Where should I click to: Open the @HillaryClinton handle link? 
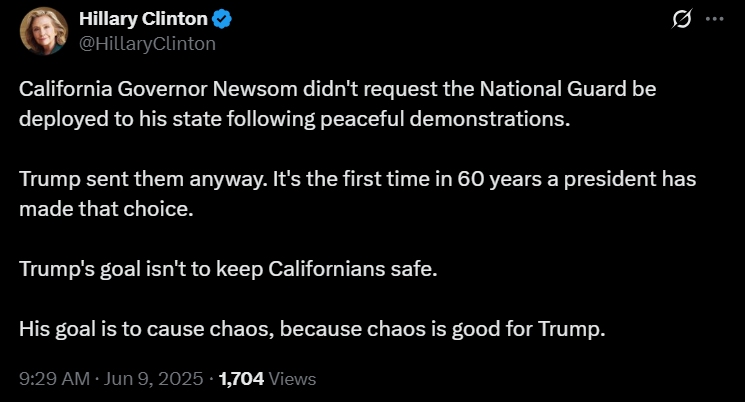click(147, 43)
